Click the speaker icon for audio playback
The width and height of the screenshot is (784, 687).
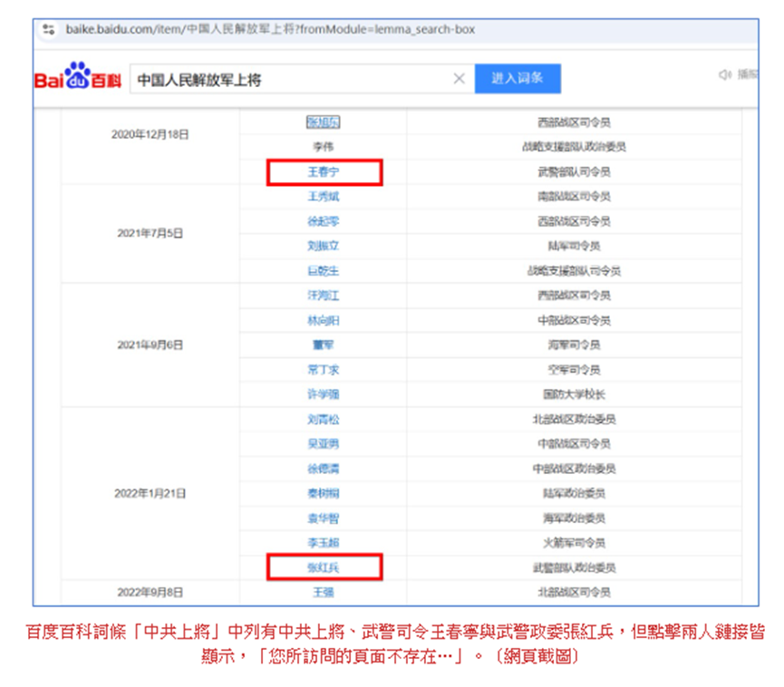click(724, 74)
